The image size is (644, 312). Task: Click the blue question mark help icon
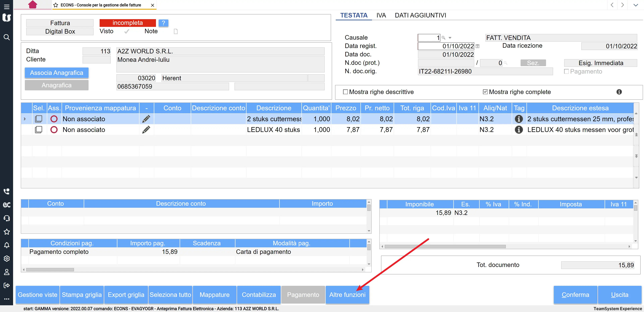[x=163, y=23]
